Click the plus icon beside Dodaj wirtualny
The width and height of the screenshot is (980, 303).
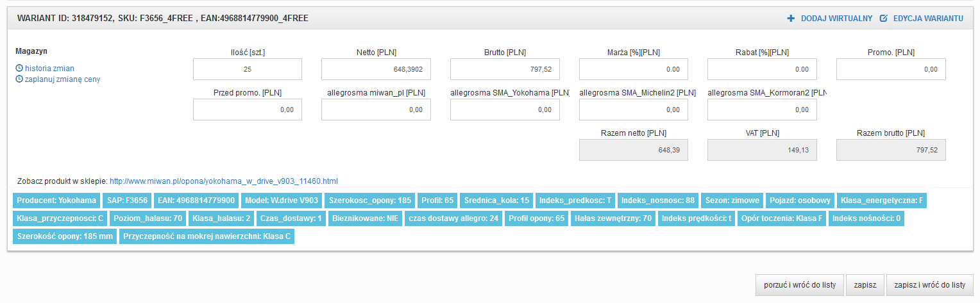(x=791, y=19)
